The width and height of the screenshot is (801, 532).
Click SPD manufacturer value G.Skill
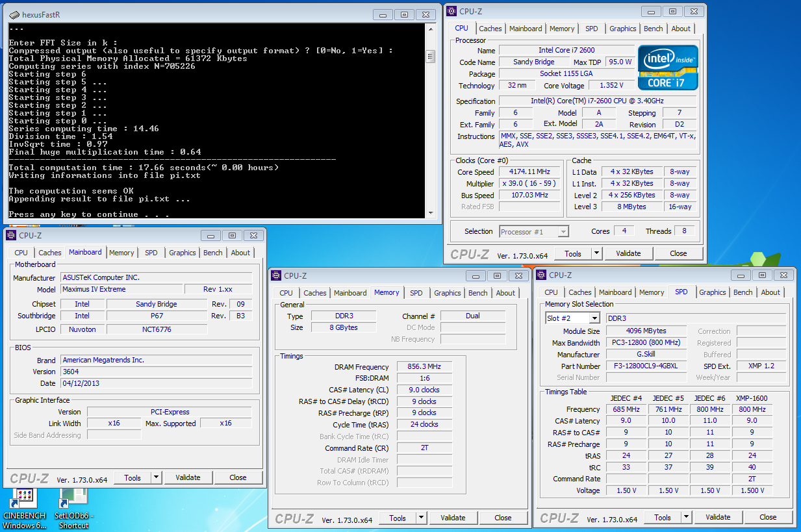[645, 354]
